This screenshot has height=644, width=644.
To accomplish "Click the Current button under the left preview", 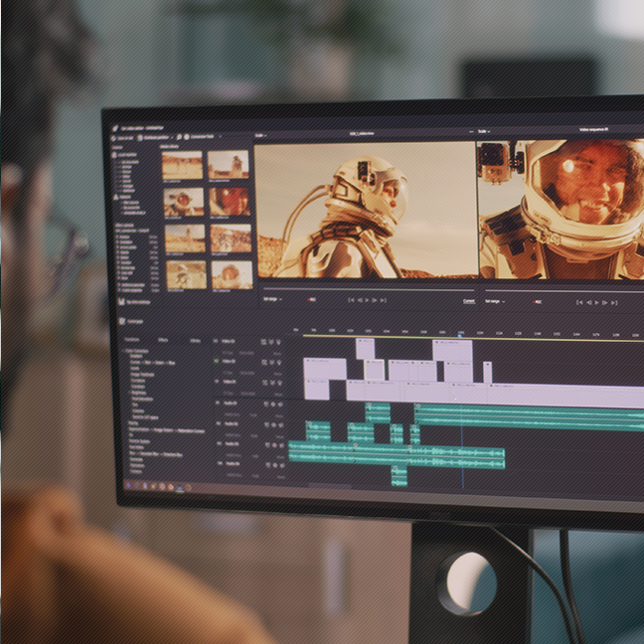I will coord(468,300).
